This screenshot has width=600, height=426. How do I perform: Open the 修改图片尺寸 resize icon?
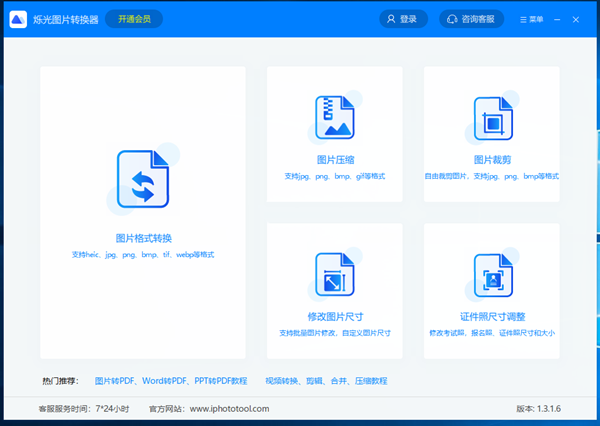(x=335, y=274)
